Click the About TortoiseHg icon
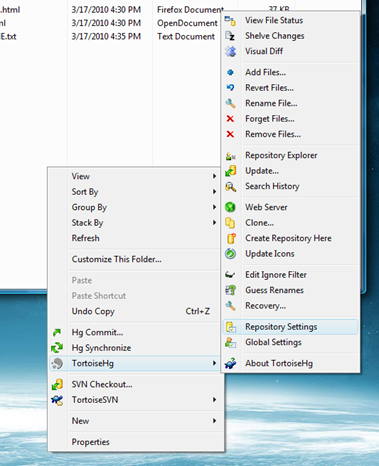The width and height of the screenshot is (379, 466). pyautogui.click(x=231, y=363)
